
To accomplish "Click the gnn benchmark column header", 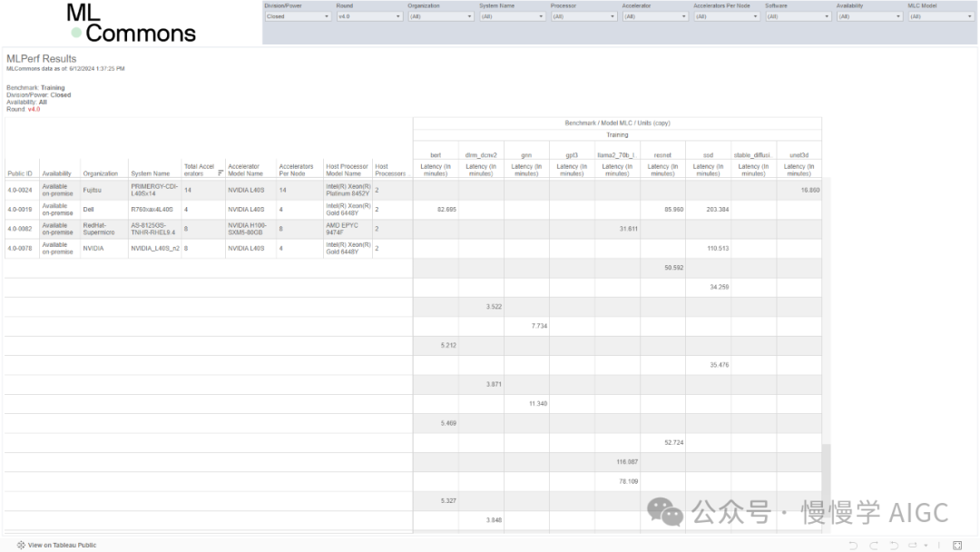I will [x=526, y=155].
